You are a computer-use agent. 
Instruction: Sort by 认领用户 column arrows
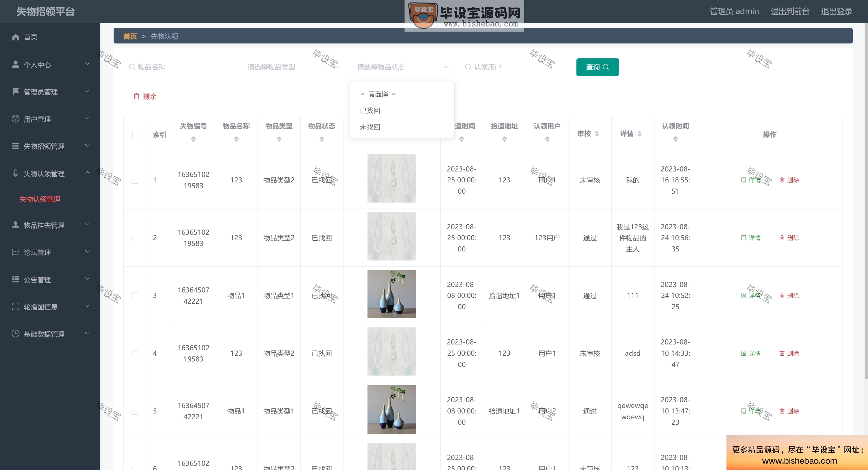click(x=547, y=139)
